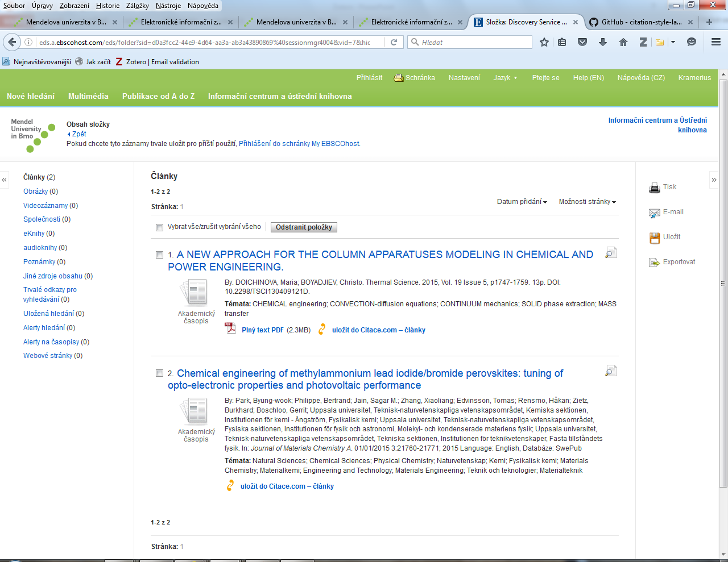Click Zotero Email validation bookmark
728x562 pixels.
[x=157, y=62]
